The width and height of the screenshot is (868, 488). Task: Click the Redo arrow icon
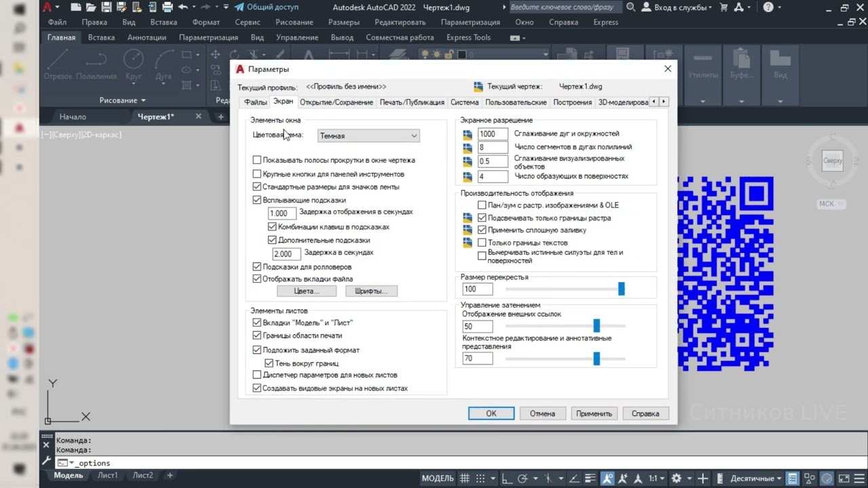(206, 7)
